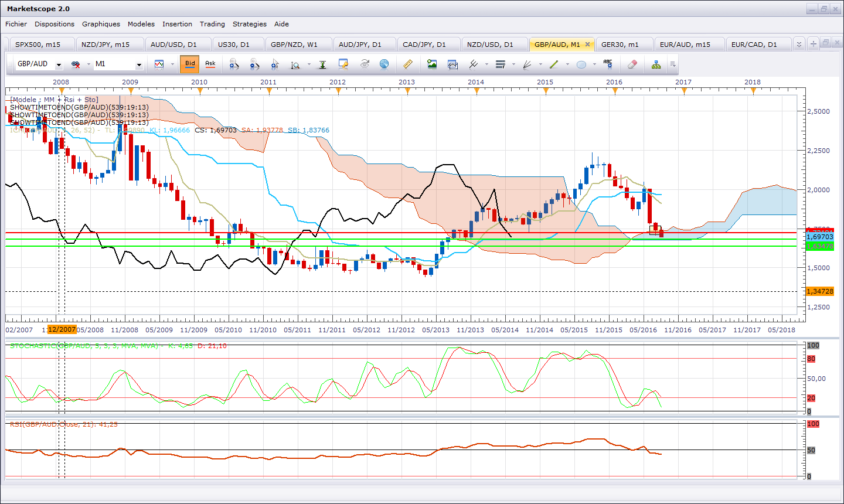The height and width of the screenshot is (504, 844).
Task: Expand the vertical zoom dropdown arrow
Action: coord(308,64)
